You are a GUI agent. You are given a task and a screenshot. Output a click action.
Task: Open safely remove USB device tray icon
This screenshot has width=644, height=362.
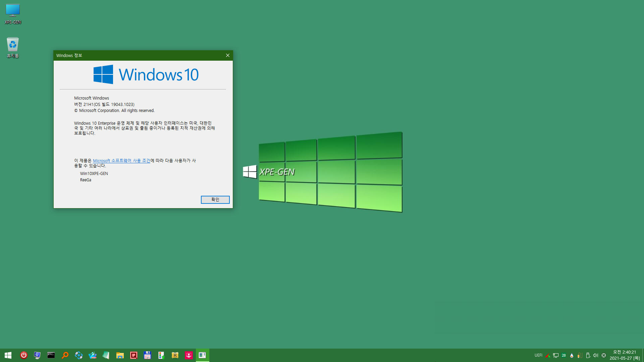click(588, 355)
